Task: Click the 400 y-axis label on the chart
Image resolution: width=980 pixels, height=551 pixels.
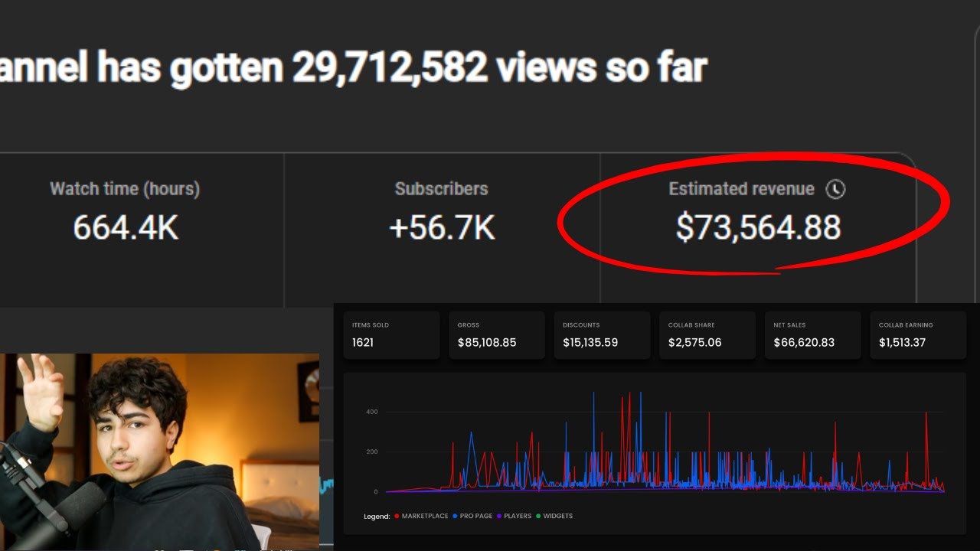Action: (372, 412)
